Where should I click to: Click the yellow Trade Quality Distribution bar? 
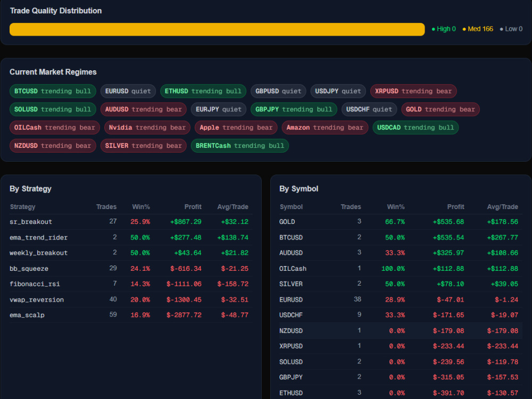coord(217,29)
